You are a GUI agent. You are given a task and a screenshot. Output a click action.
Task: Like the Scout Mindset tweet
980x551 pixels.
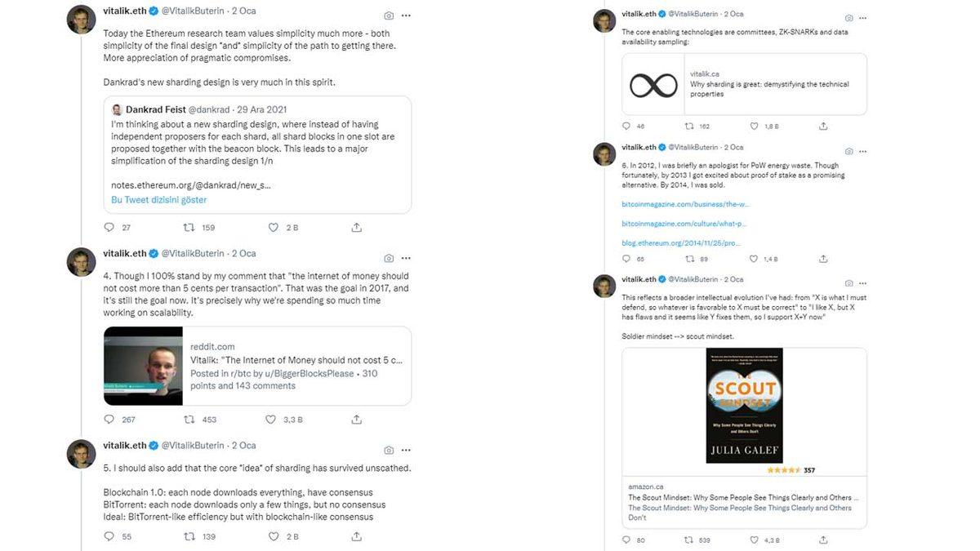[754, 540]
